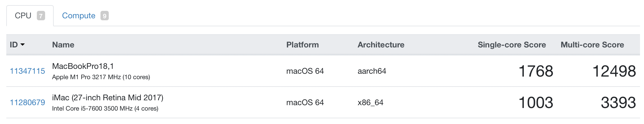Screen dimensions: 644x124
Task: Click the Multi-core Score column header
Action: click(x=592, y=45)
